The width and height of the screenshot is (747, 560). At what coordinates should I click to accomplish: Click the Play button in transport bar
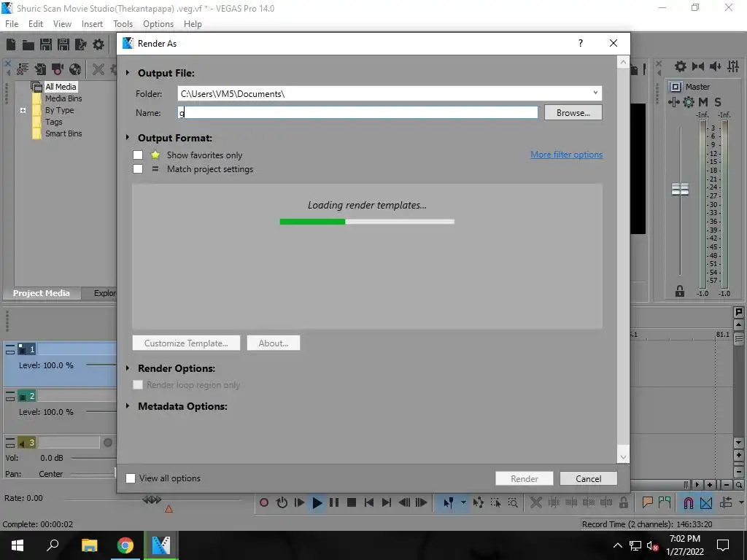click(x=317, y=502)
